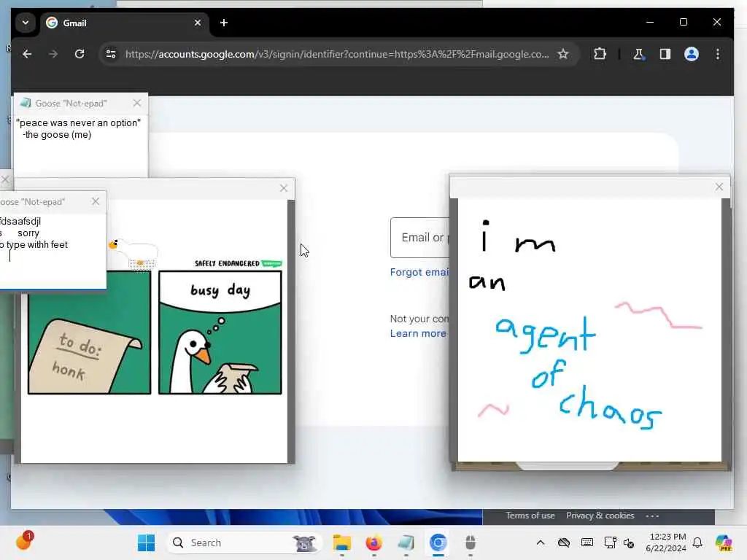Open the Extensions puzzle icon
The height and width of the screenshot is (560, 747).
600,54
